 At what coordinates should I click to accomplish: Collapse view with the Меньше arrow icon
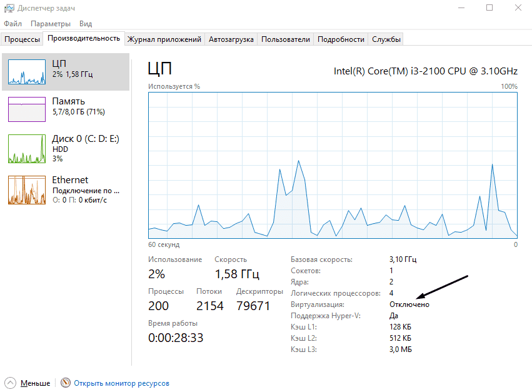click(11, 383)
